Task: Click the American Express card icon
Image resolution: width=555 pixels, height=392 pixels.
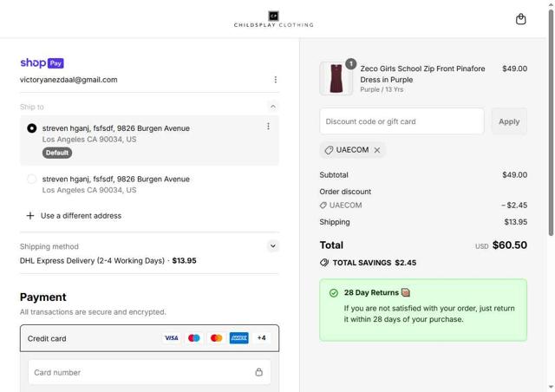Action: pyautogui.click(x=239, y=338)
